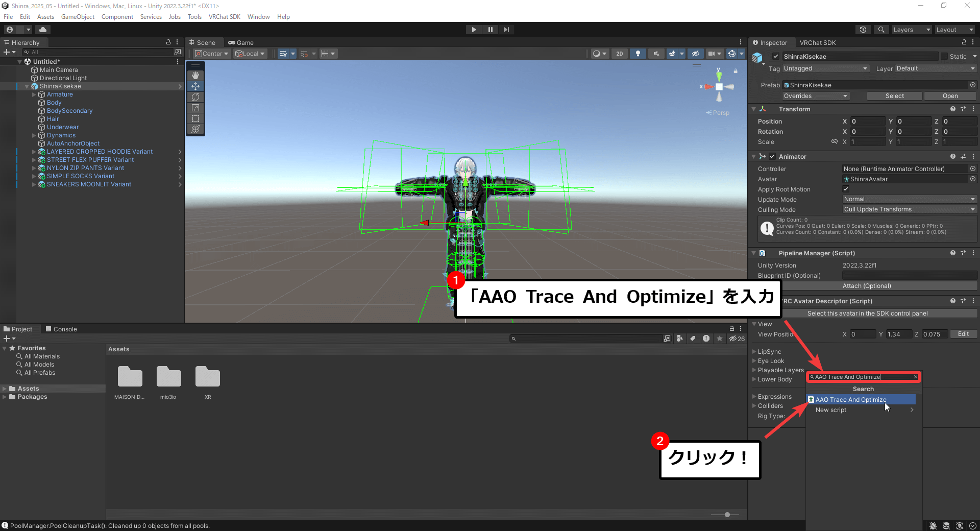The width and height of the screenshot is (980, 531).
Task: Click the prefab Select button
Action: (894, 96)
